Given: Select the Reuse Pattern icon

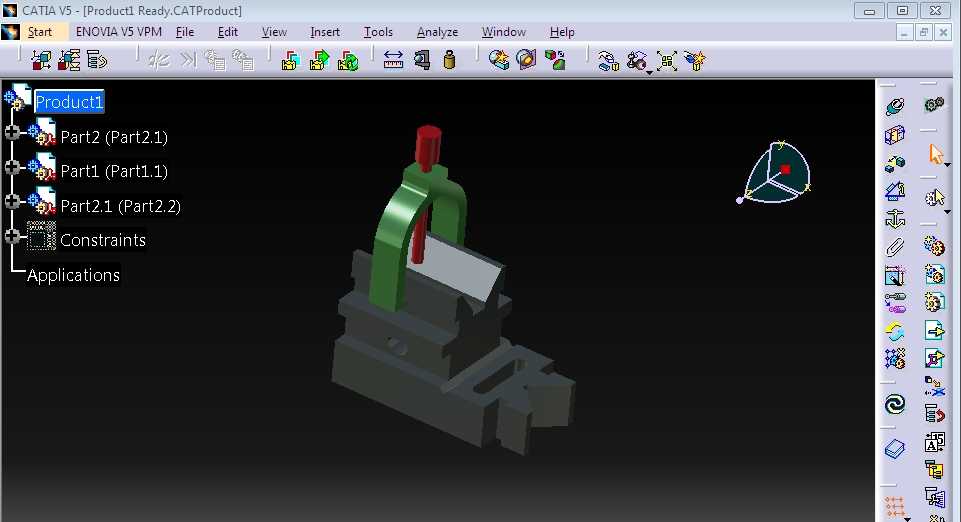Looking at the screenshot, I should pyautogui.click(x=895, y=358).
